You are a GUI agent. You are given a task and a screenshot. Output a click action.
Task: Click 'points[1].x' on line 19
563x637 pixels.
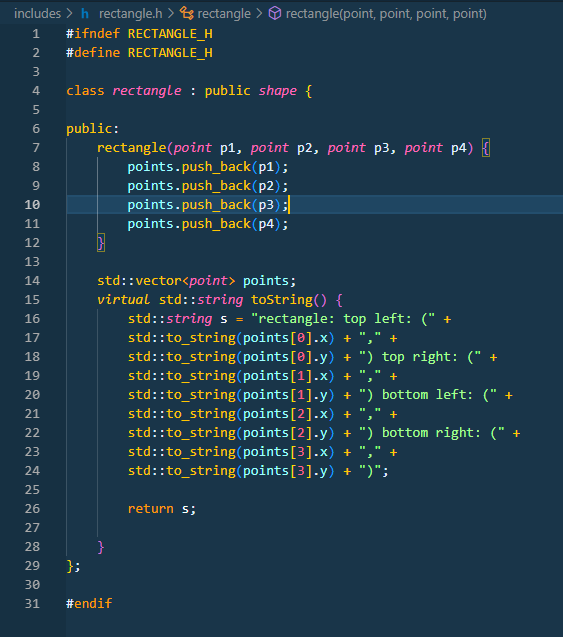(285, 376)
